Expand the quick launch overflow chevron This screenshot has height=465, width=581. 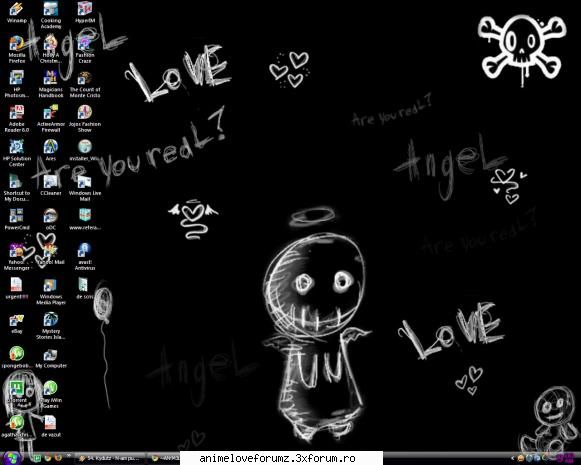point(69,456)
